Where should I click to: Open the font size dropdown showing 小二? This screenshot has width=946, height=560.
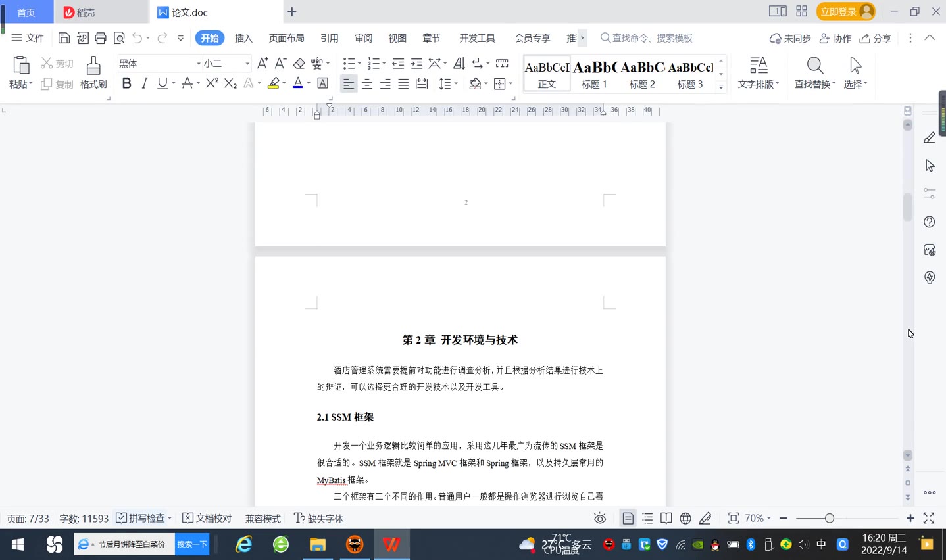coord(247,64)
